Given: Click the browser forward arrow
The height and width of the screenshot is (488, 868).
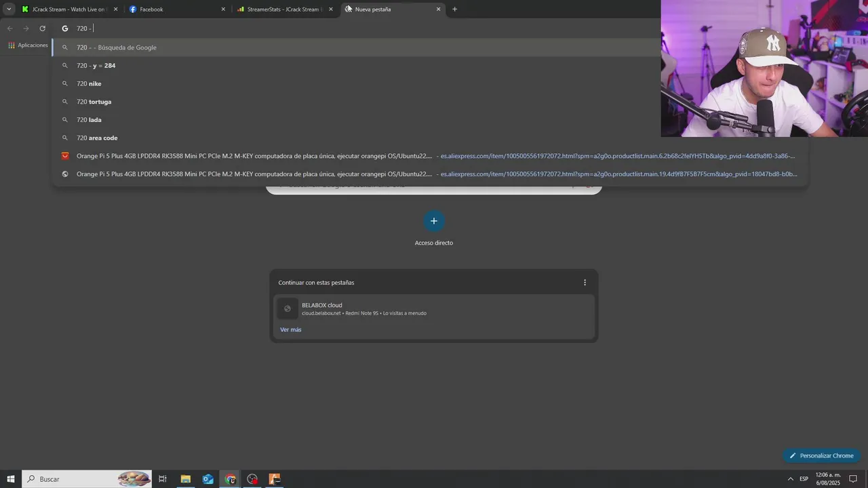Looking at the screenshot, I should click(26, 28).
